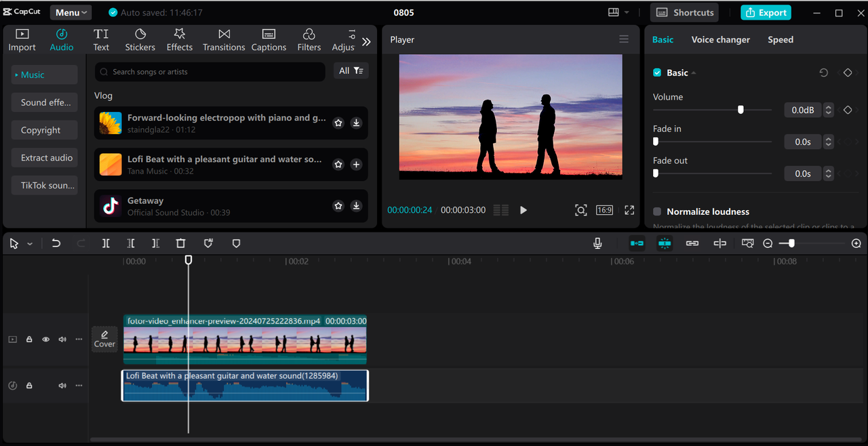This screenshot has width=868, height=446.
Task: Toggle clip linkage
Action: 692,243
